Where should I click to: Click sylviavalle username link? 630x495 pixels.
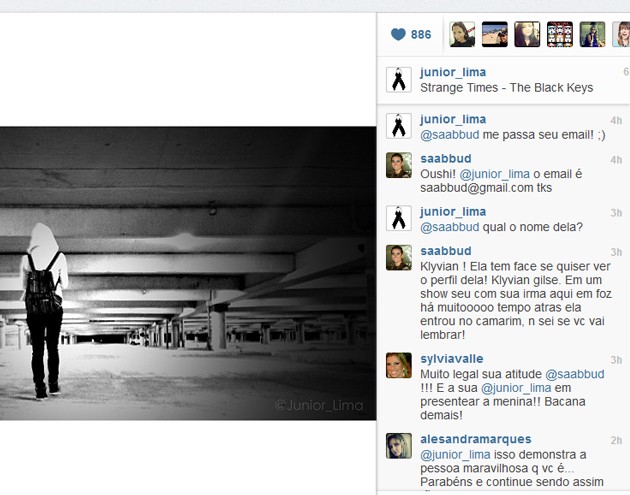[x=452, y=359]
